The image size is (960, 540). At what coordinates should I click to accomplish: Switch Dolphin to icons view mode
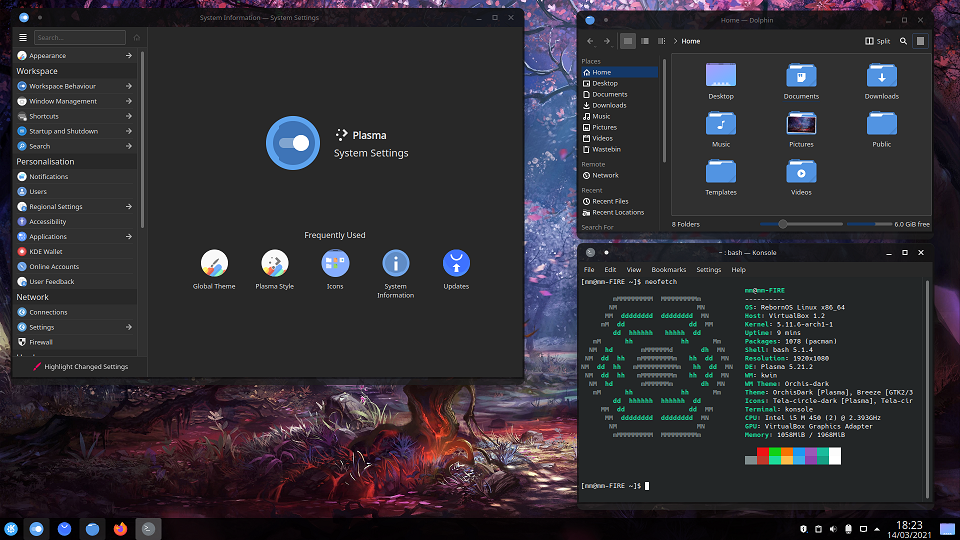628,41
